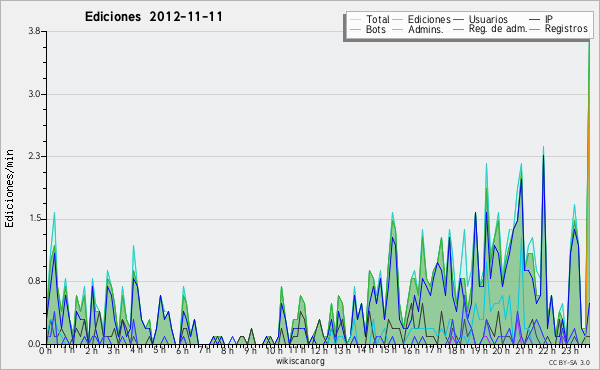Click the 'Reg. de adm.' legend entry

[x=498, y=29]
